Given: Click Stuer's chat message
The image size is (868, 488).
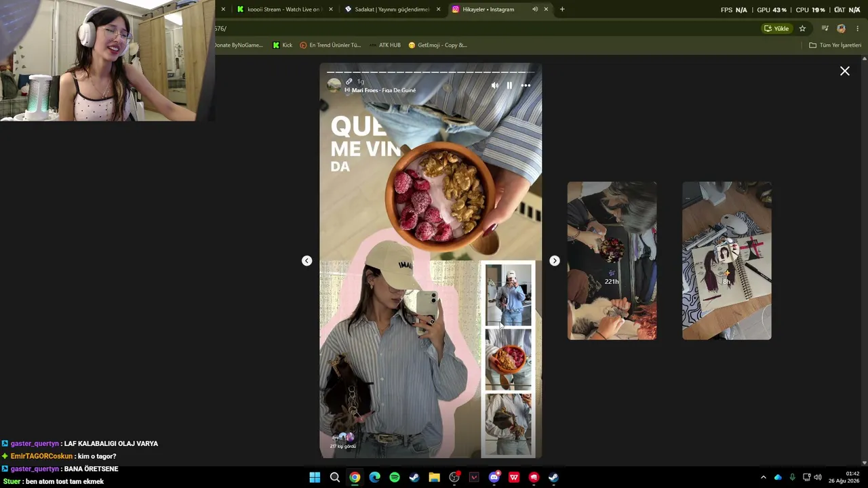Looking at the screenshot, I should [53, 482].
